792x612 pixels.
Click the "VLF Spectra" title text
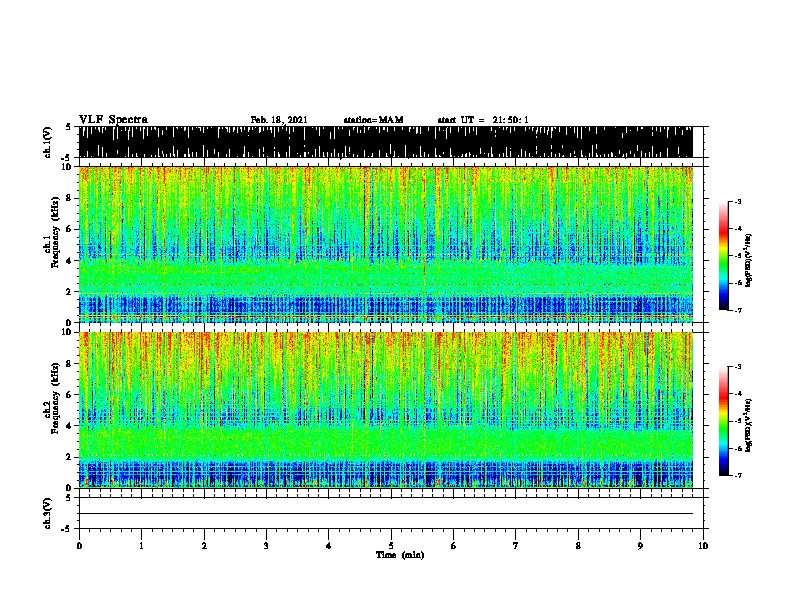pyautogui.click(x=113, y=120)
